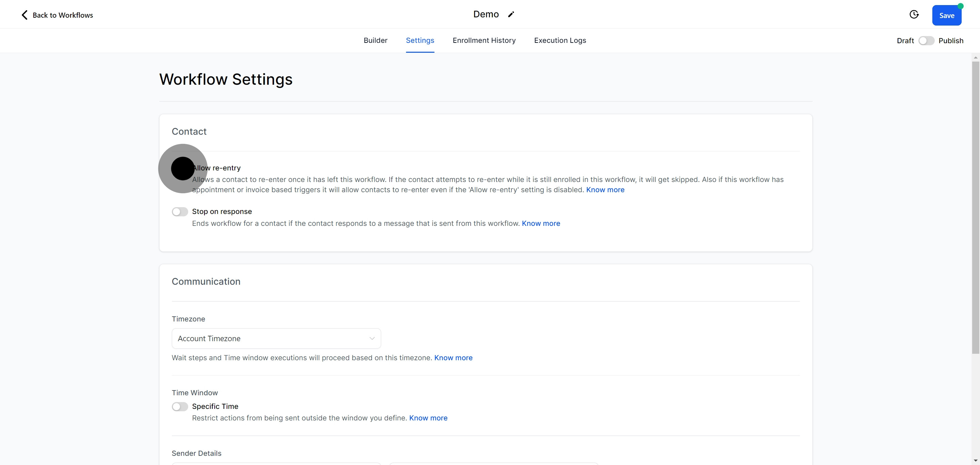The height and width of the screenshot is (465, 980).
Task: Open Know more link for Stop on response
Action: [x=541, y=223]
